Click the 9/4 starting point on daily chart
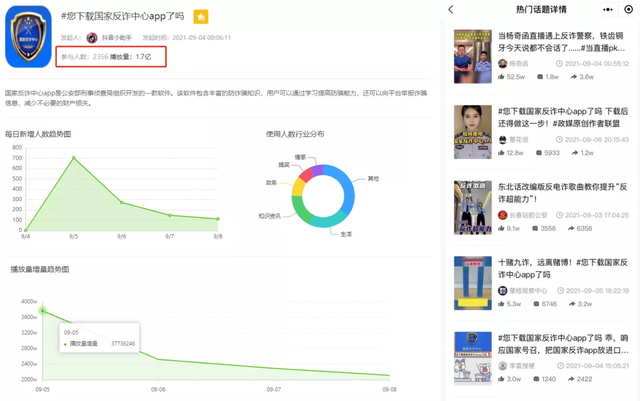This screenshot has height=401, width=640. (x=26, y=230)
